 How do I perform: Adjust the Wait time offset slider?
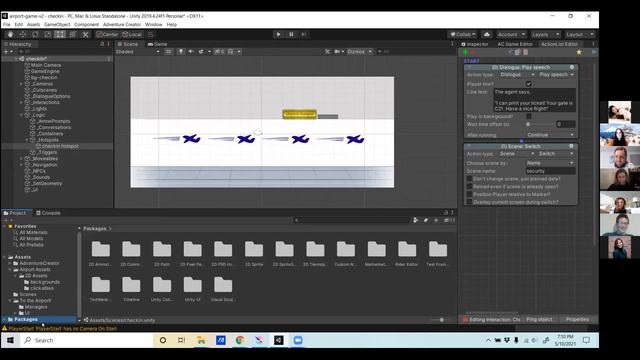tap(540, 124)
